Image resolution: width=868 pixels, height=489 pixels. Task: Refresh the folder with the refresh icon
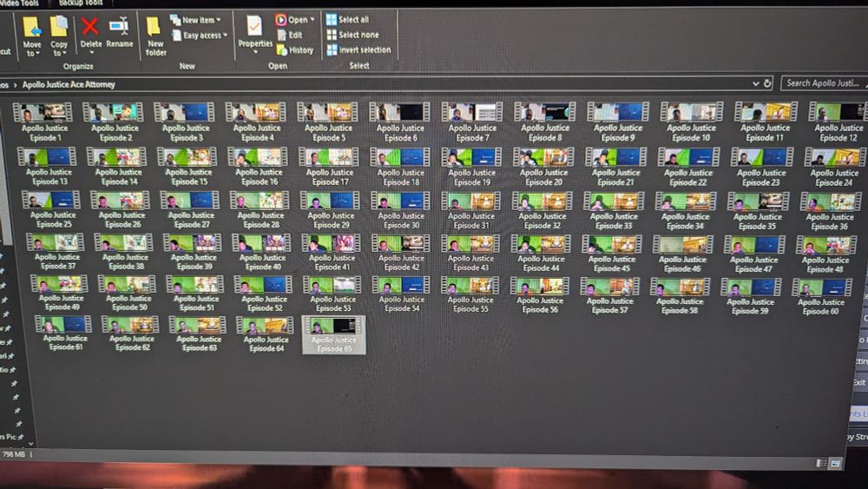pos(768,83)
